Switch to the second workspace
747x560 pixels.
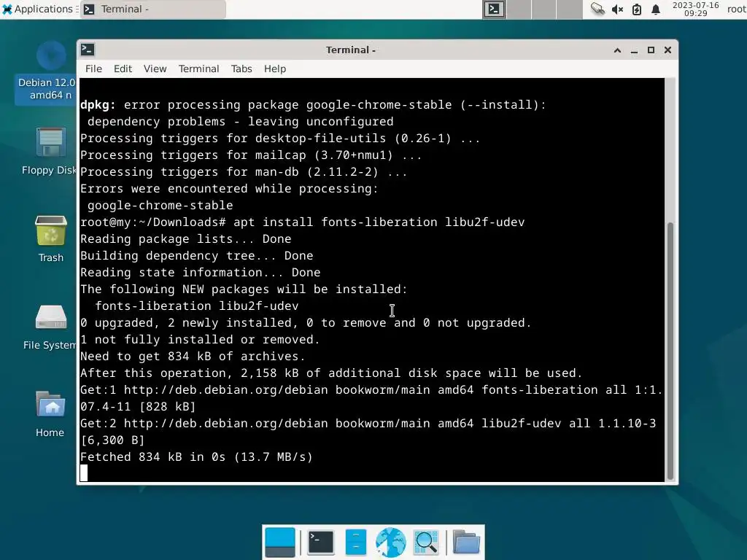(519, 9)
